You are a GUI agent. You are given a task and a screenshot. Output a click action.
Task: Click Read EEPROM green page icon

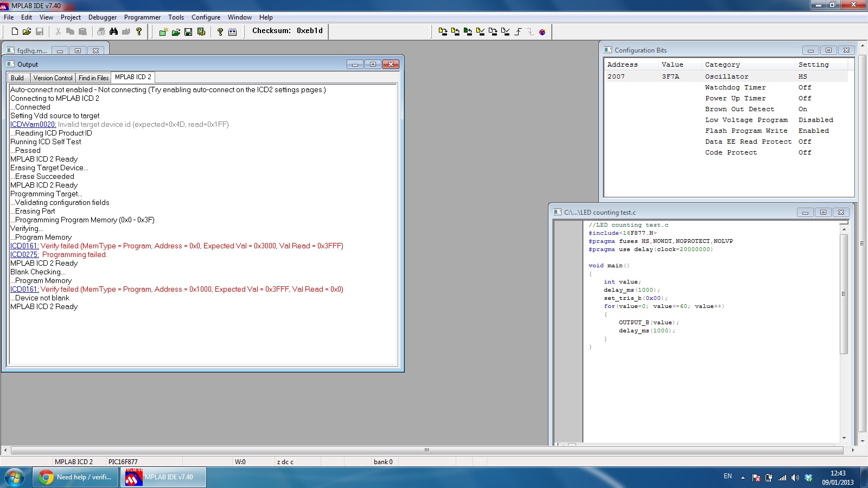coord(468,32)
